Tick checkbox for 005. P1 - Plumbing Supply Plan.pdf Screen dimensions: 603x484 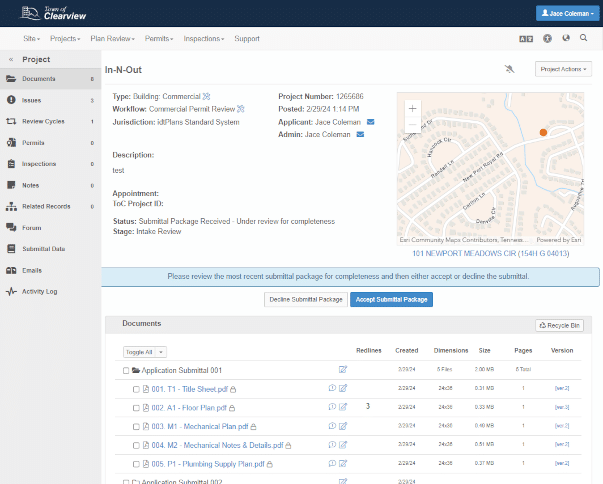pyautogui.click(x=136, y=464)
